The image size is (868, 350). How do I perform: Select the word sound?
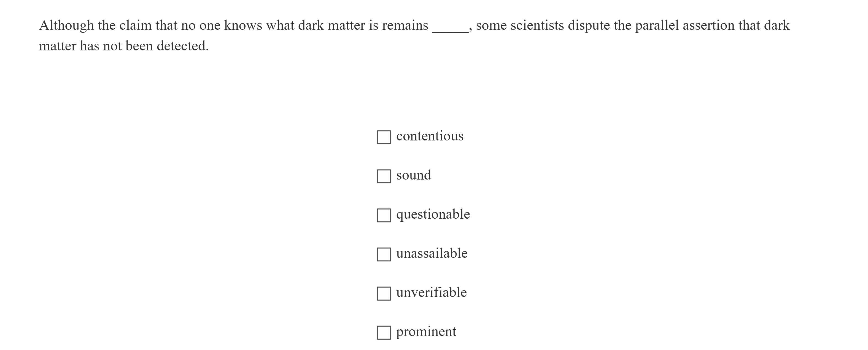(413, 175)
